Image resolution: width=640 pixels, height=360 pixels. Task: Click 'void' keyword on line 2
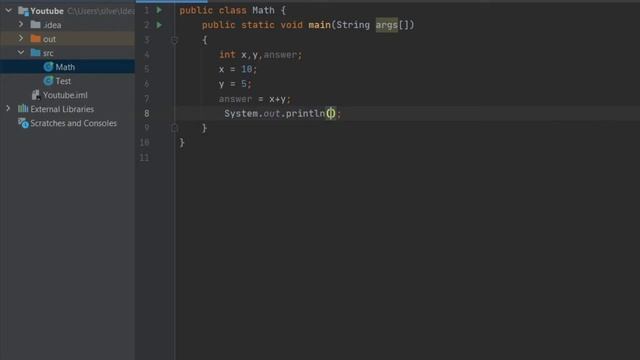pos(291,25)
